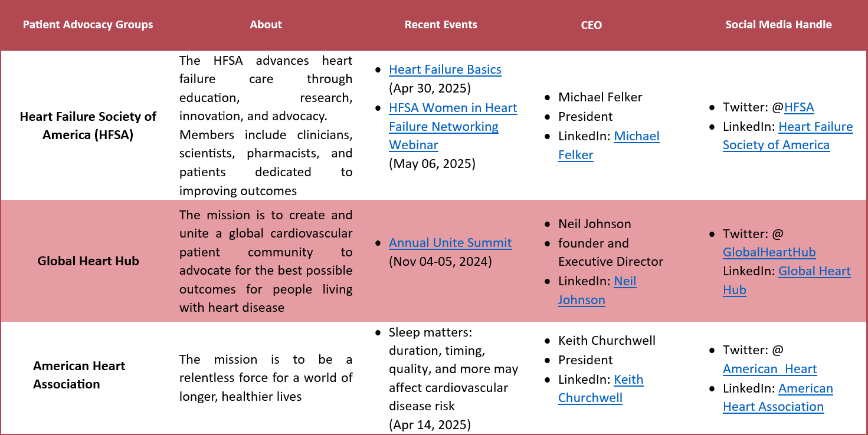The height and width of the screenshot is (435, 868).
Task: Click the CEO column header
Action: 591,25
